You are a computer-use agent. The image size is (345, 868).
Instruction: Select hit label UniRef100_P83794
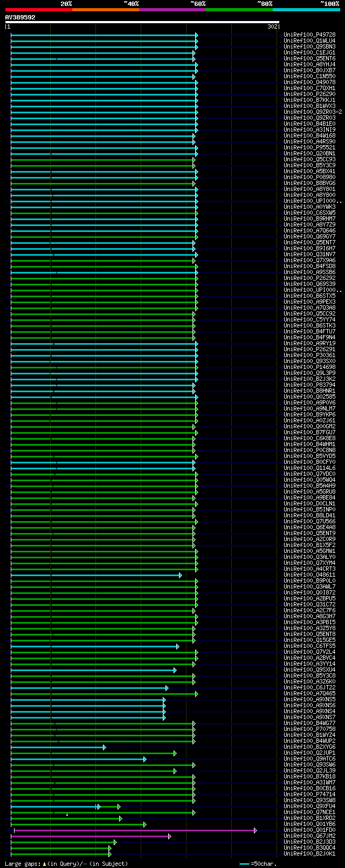(309, 385)
